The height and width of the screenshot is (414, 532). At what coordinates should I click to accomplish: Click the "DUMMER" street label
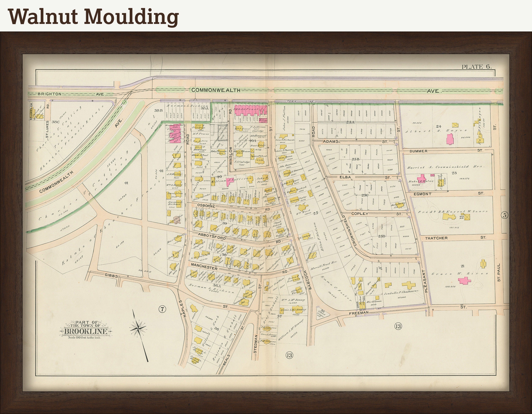click(418, 151)
